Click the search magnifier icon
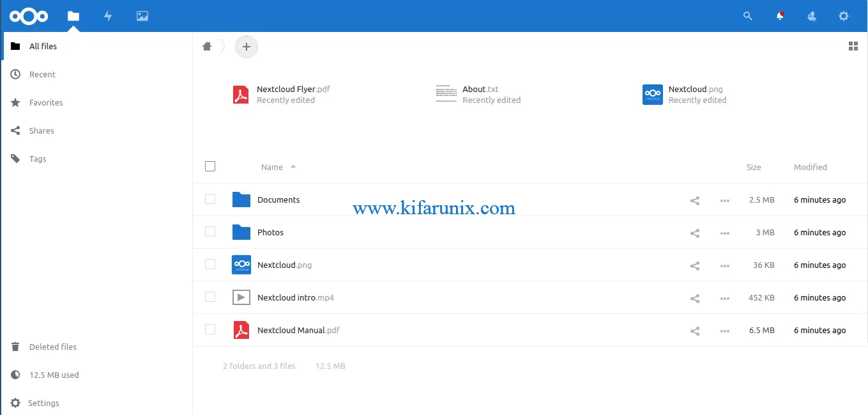Screen dimensions: 868x415 click(748, 16)
